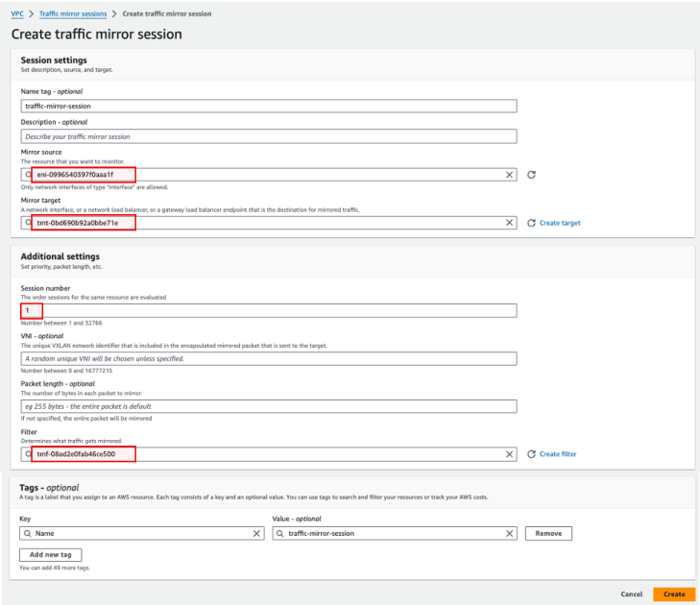Clear the tag Key Name field
The width and height of the screenshot is (700, 605).
tap(256, 534)
